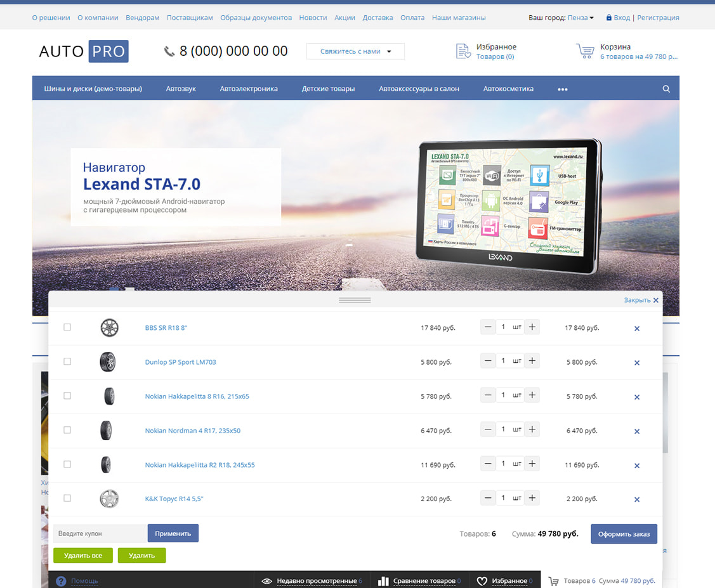Remove BBS SR R18 8" with its X icon
Screen dimensions: 715x588
[637, 329]
